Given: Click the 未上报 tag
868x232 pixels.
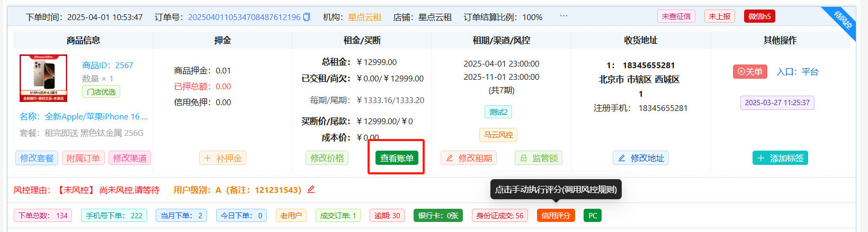Looking at the screenshot, I should click(720, 16).
